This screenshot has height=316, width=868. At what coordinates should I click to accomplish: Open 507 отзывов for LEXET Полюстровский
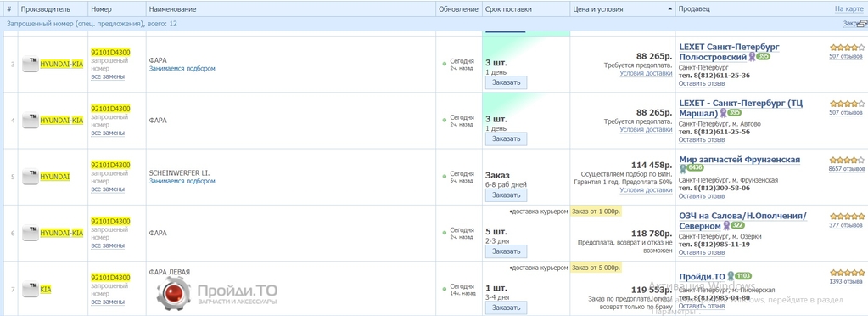click(846, 56)
